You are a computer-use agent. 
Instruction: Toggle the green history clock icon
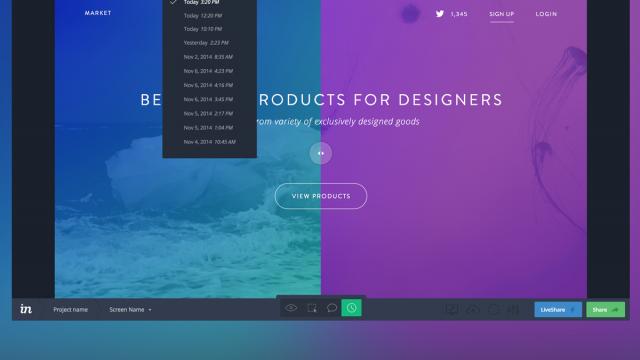[x=351, y=308]
